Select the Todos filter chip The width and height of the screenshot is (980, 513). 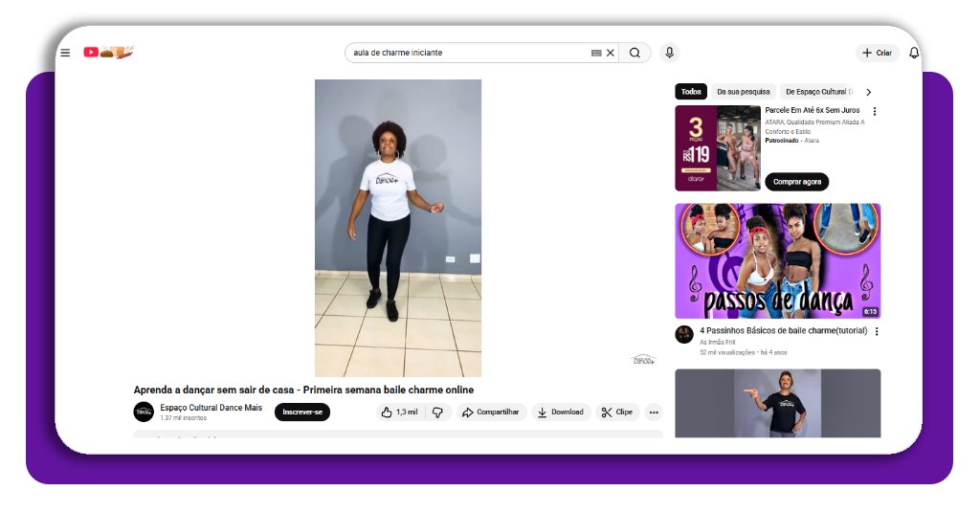pyautogui.click(x=691, y=92)
